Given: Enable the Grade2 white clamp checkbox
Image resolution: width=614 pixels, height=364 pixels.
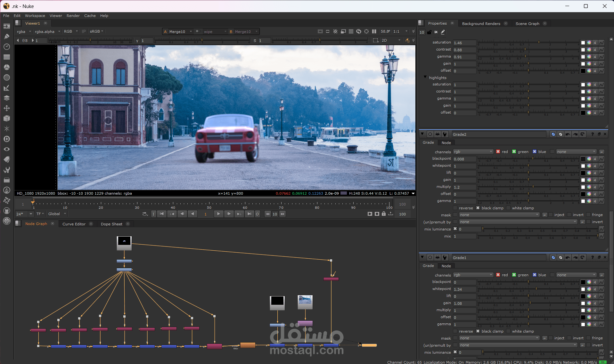Looking at the screenshot, I should pos(508,208).
